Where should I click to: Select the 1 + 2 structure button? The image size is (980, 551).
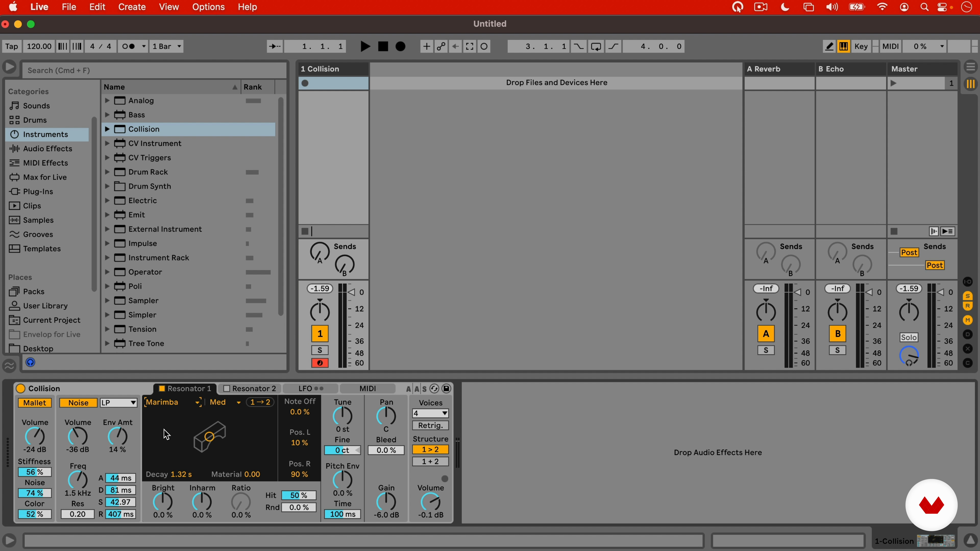pos(430,462)
